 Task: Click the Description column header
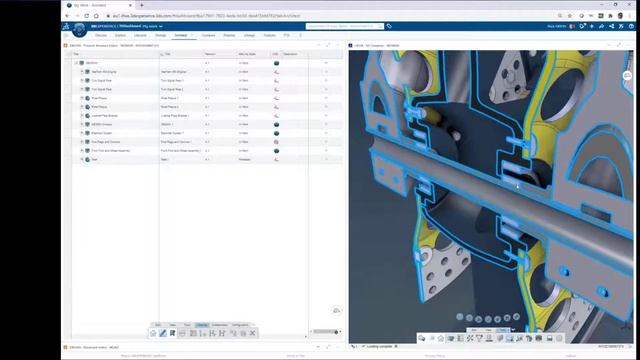coord(290,54)
